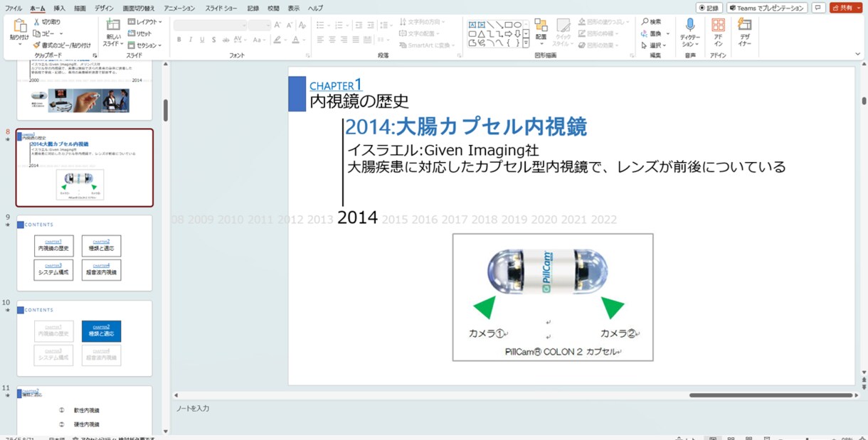Click the Copy (コピー) icon

(x=37, y=33)
